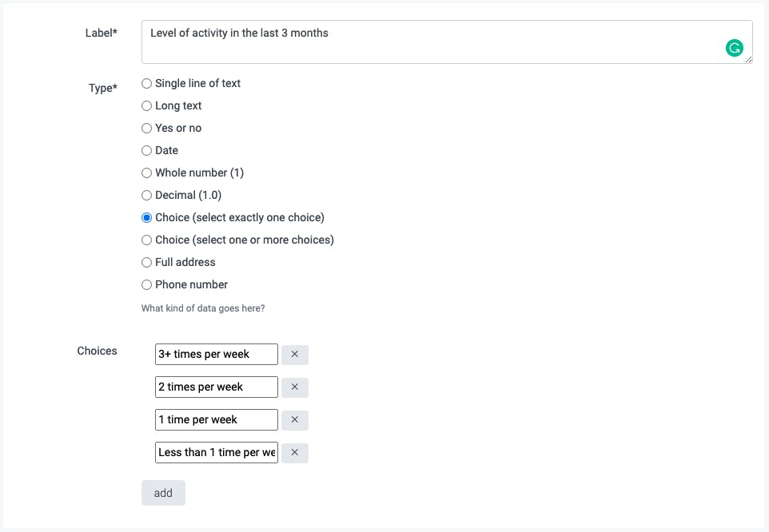Select the "Single line of text" type
Screen dimensions: 769x532
146,83
